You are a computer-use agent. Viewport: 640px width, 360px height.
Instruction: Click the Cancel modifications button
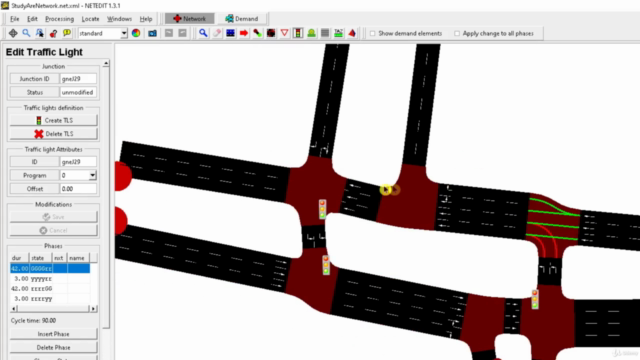click(x=53, y=230)
